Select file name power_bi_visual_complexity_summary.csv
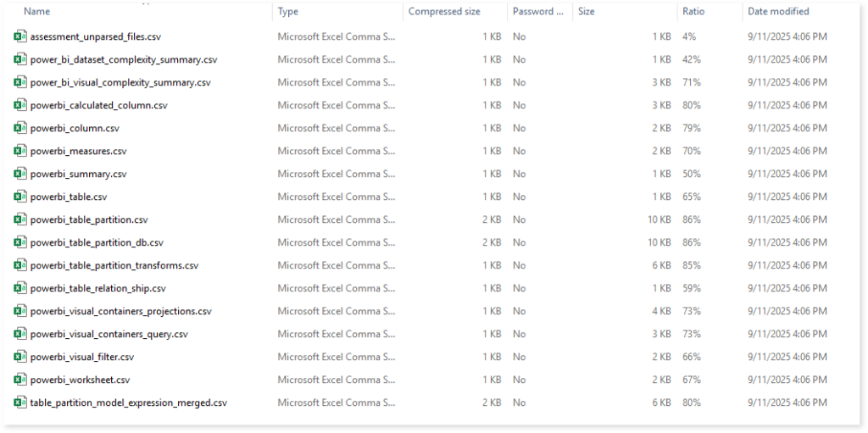The height and width of the screenshot is (433, 868). click(120, 82)
